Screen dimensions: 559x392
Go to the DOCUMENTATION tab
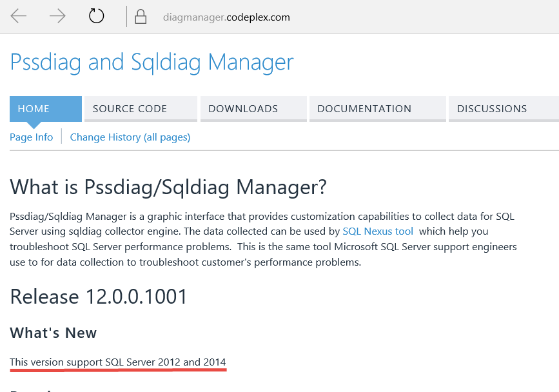pyautogui.click(x=377, y=108)
